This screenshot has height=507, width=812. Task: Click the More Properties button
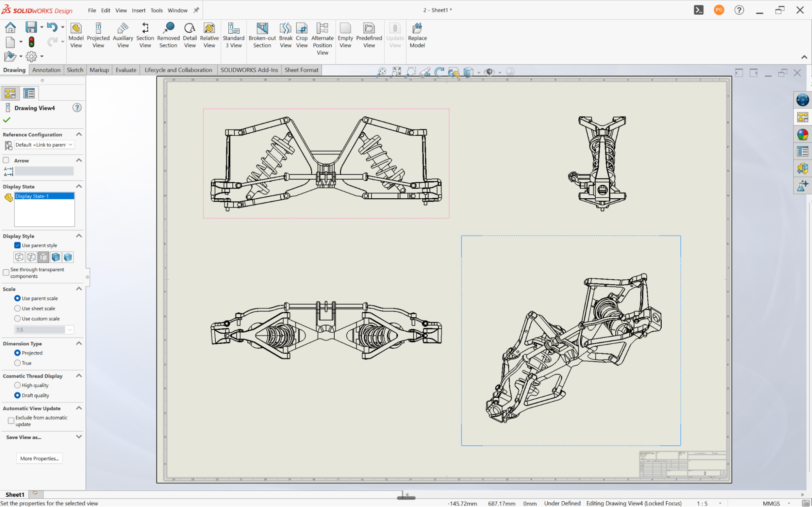39,458
